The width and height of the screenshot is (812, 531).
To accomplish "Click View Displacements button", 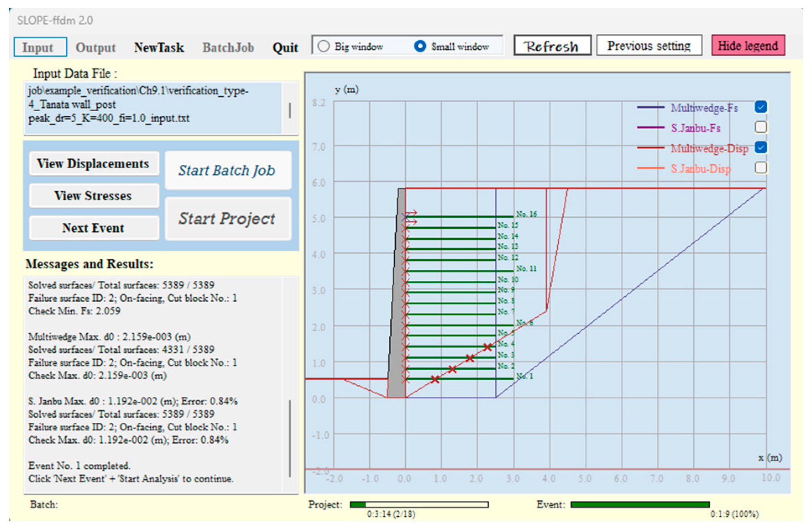I will pyautogui.click(x=93, y=164).
